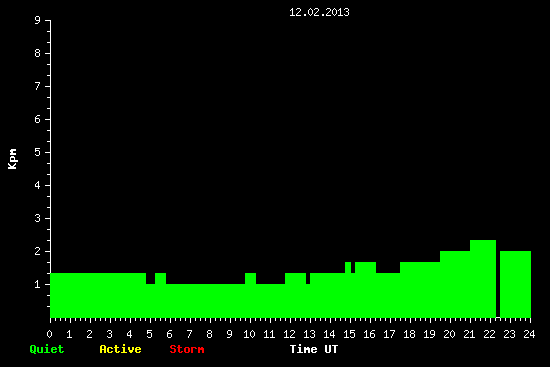This screenshot has width=550, height=367.
Task: Click the Time UT axis title
Action: (314, 349)
